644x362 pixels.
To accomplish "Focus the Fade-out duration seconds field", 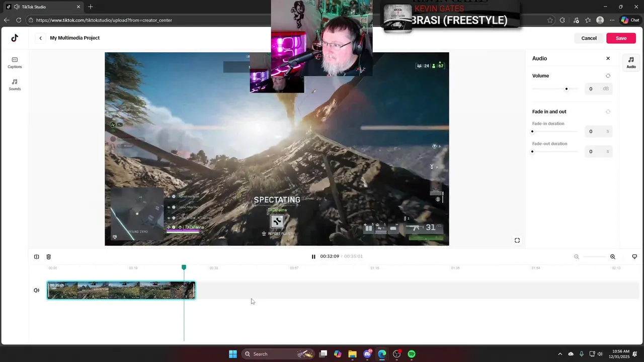I will coord(599,151).
